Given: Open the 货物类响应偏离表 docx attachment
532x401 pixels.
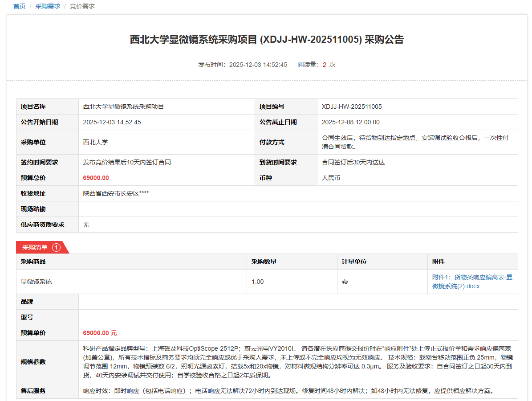Looking at the screenshot, I should tap(472, 282).
